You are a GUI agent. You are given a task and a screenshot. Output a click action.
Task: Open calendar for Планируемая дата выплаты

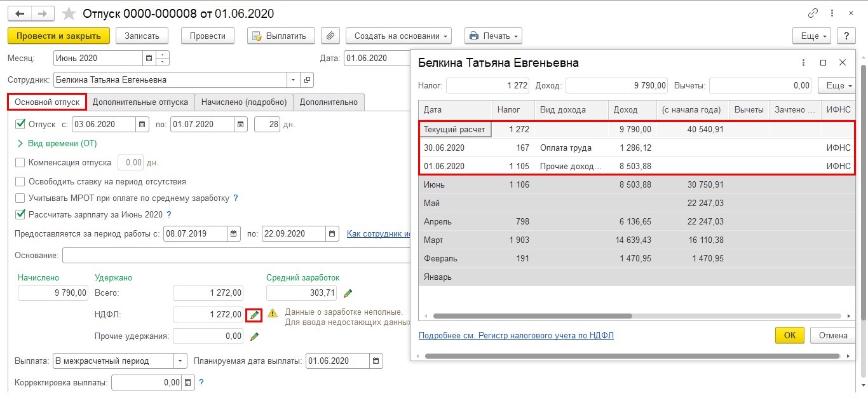376,361
